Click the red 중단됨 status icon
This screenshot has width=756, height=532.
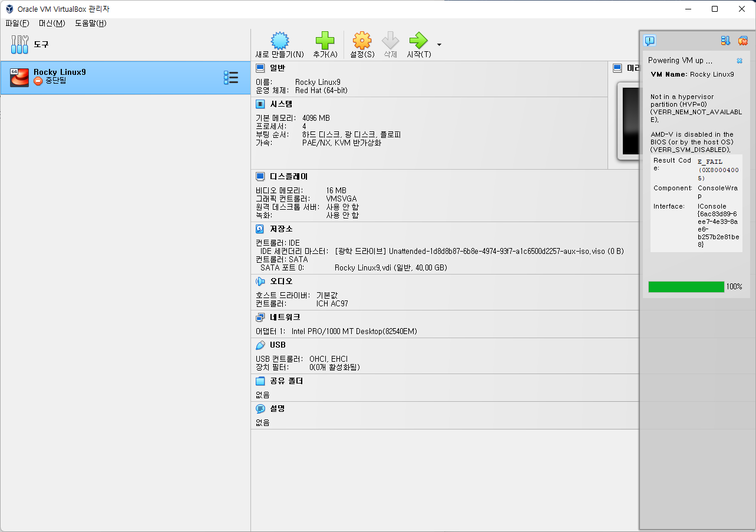(x=38, y=81)
